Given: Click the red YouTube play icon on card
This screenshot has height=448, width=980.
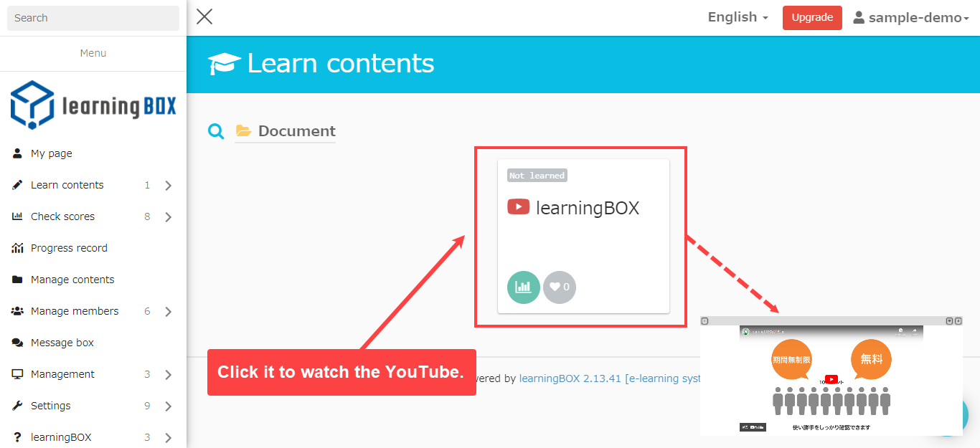Looking at the screenshot, I should [518, 207].
